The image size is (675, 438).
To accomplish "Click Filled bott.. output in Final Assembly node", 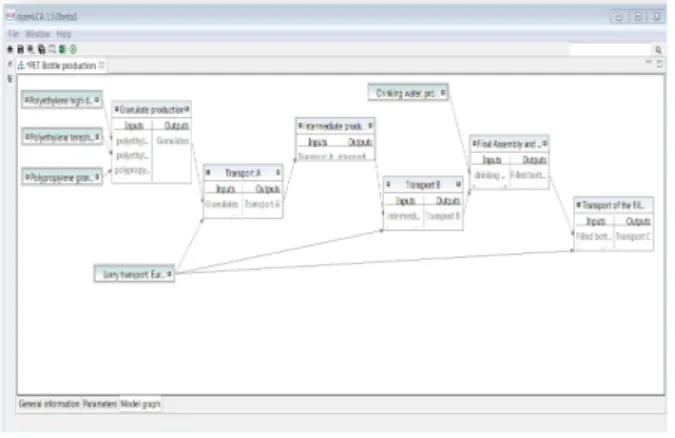I will click(x=528, y=175).
